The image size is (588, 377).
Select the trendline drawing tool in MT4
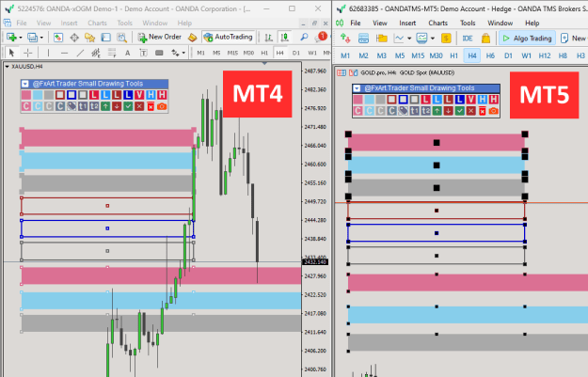coord(80,53)
